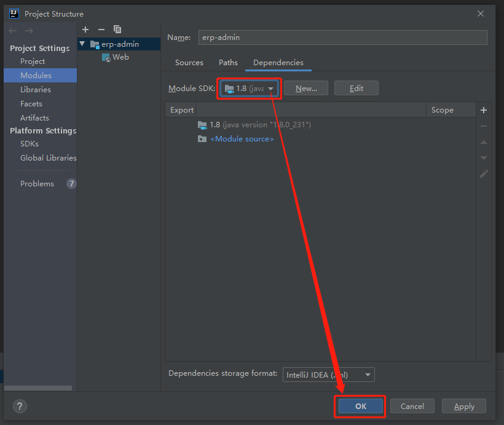Viewport: 504px width, 425px height.
Task: Go forward with the right arrow
Action: click(x=30, y=31)
